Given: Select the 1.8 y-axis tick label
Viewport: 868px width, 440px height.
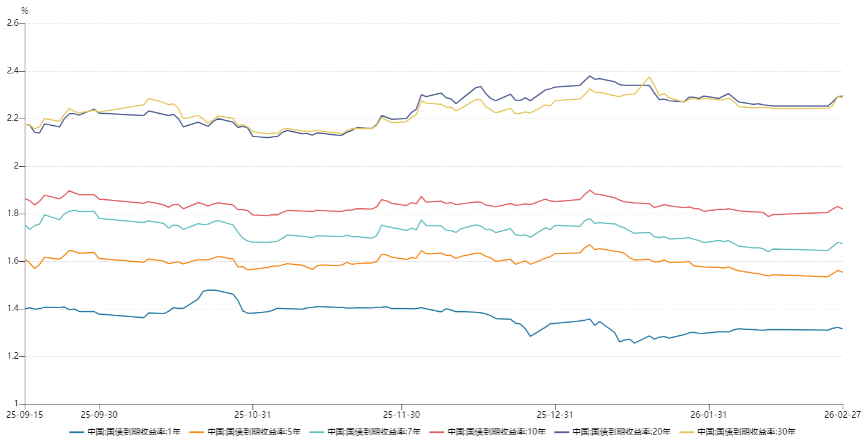Looking at the screenshot, I should pos(13,214).
